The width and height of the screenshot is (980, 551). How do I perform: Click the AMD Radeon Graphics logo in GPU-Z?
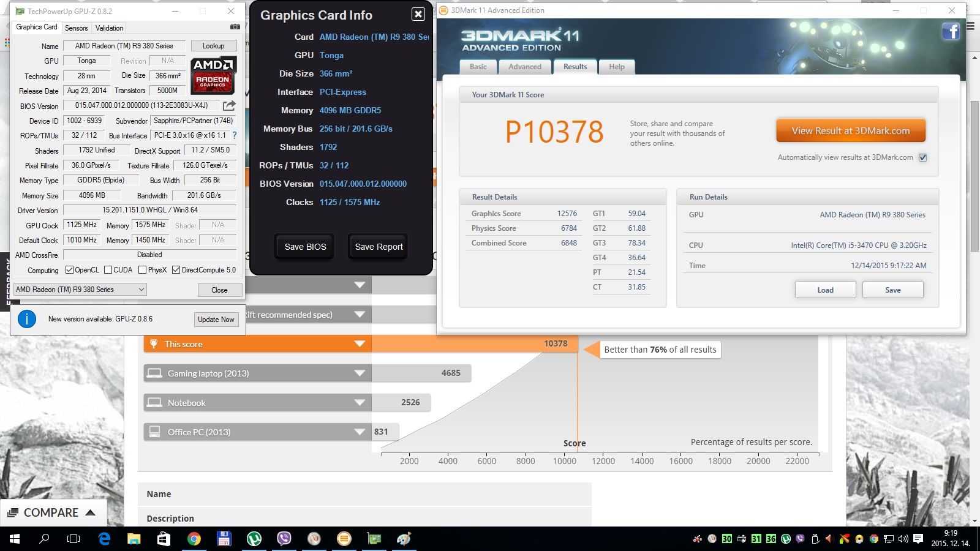coord(213,75)
